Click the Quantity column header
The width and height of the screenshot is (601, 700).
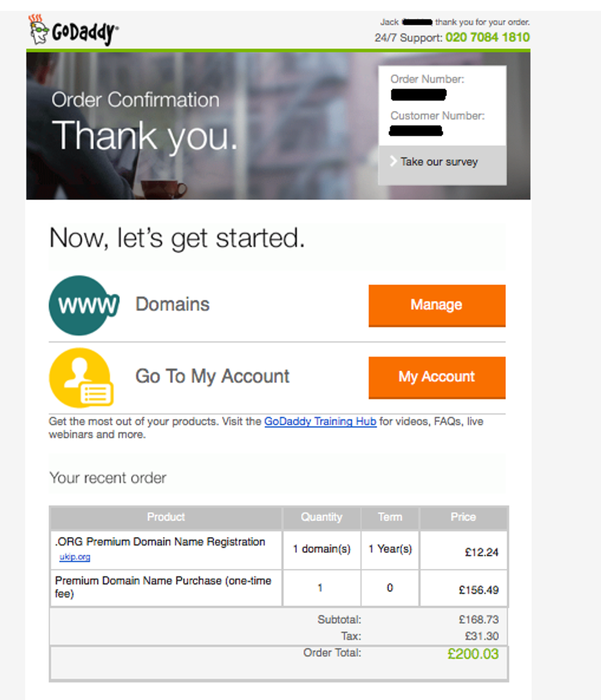tap(321, 517)
